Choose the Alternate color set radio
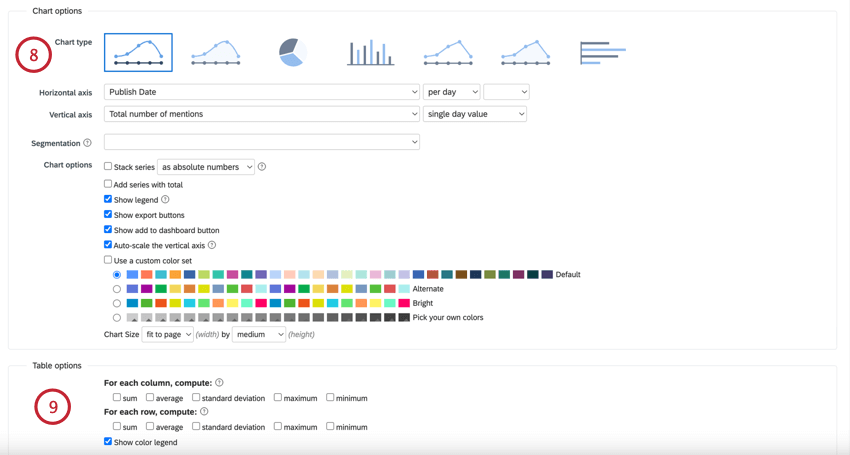 [x=117, y=289]
